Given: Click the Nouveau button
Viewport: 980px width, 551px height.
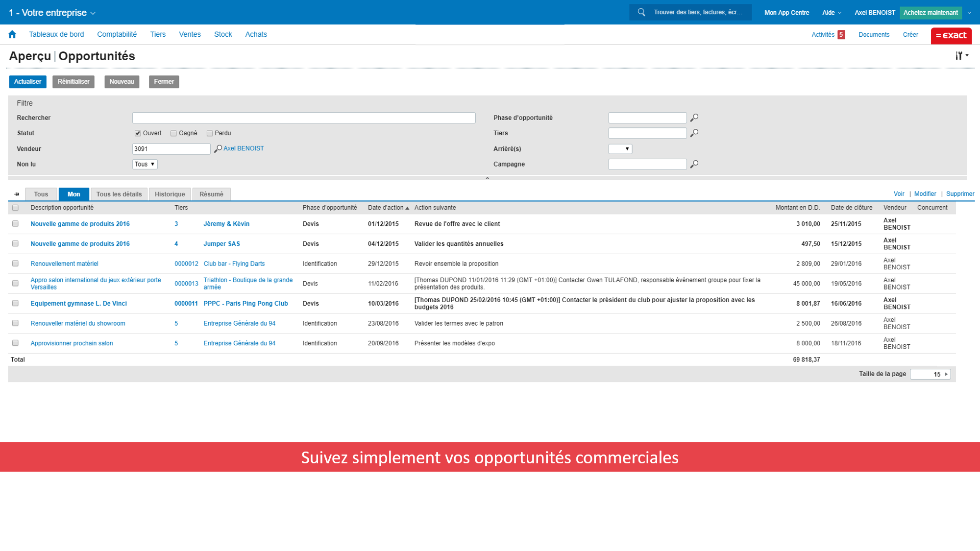Looking at the screenshot, I should [x=121, y=81].
